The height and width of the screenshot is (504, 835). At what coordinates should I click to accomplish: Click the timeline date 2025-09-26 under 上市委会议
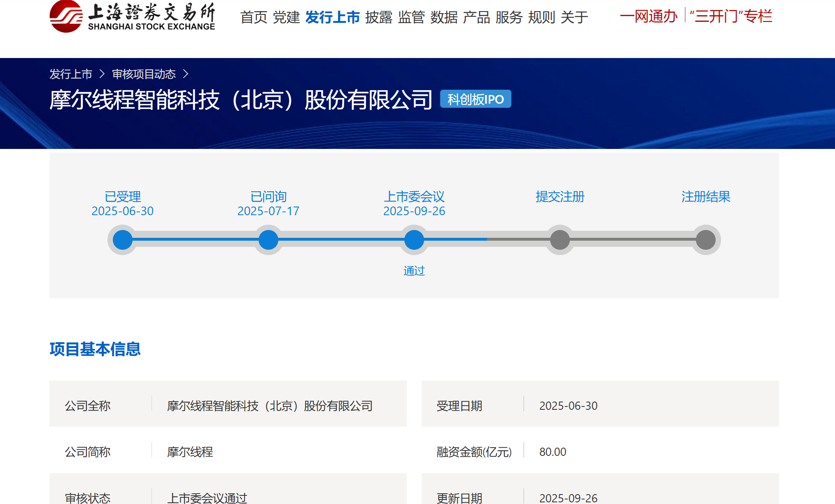pos(414,211)
